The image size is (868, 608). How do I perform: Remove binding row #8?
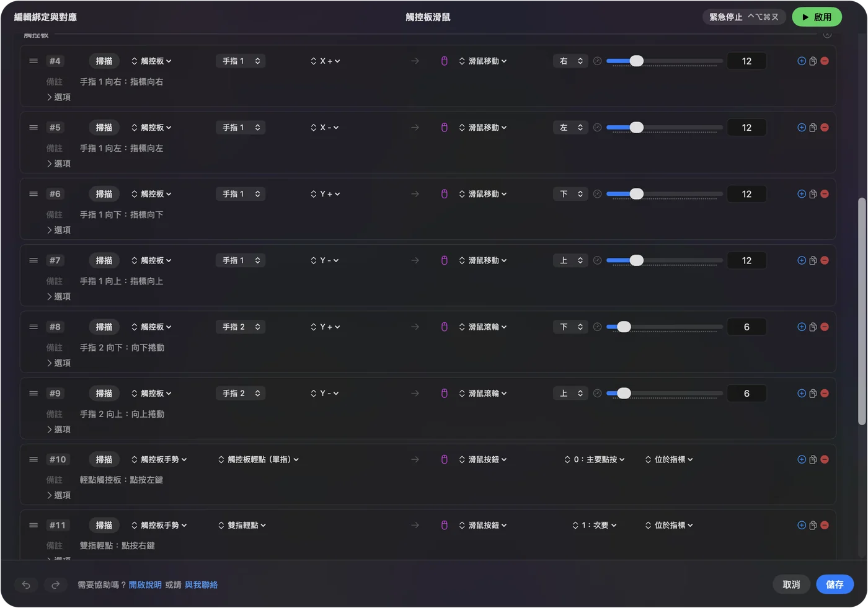[x=825, y=327]
